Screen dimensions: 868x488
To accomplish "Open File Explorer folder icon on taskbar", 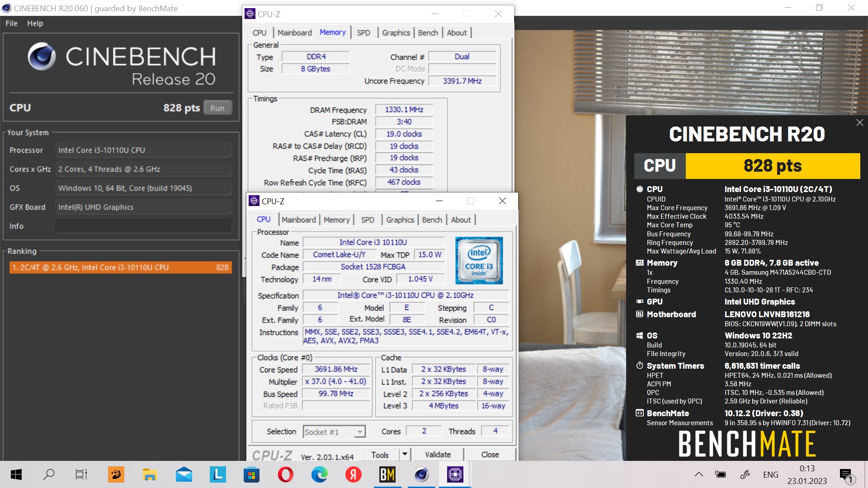I will pyautogui.click(x=150, y=474).
